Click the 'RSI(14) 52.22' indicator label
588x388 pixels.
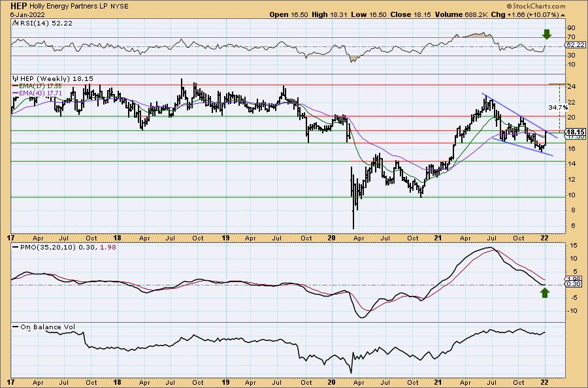pos(46,23)
